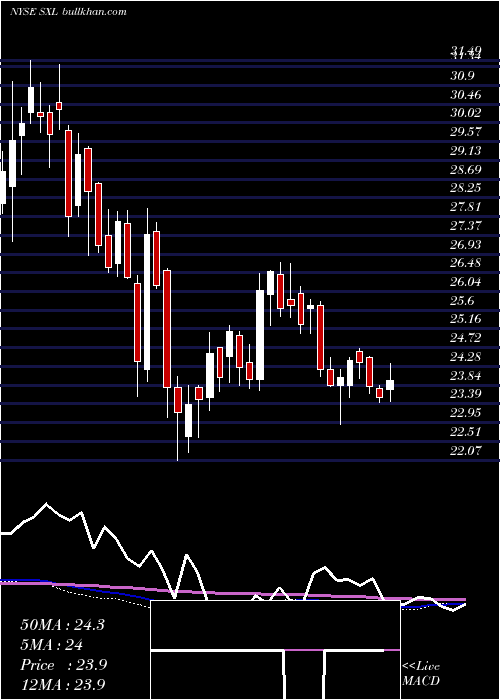
Task: Click the 50MA : 24.3 readout
Action: coord(62,625)
